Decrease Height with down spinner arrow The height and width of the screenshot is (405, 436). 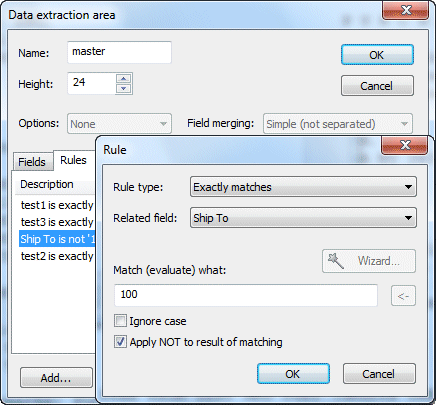click(124, 88)
